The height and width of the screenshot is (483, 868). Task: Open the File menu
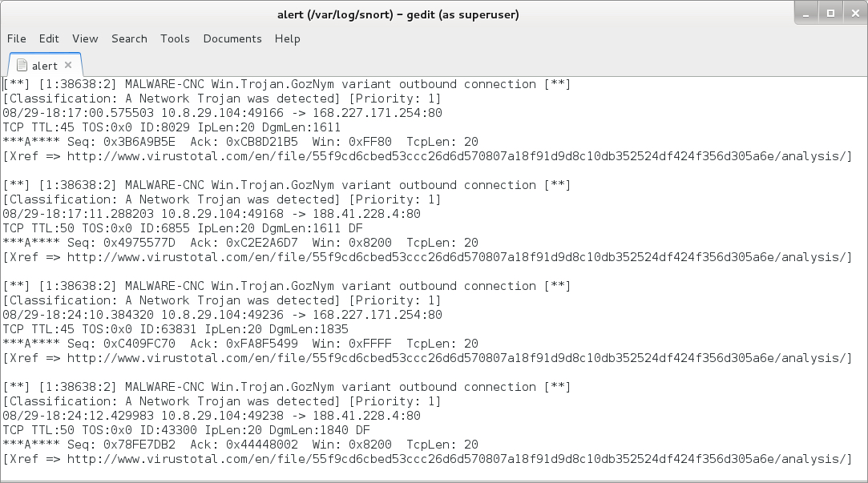tap(17, 38)
